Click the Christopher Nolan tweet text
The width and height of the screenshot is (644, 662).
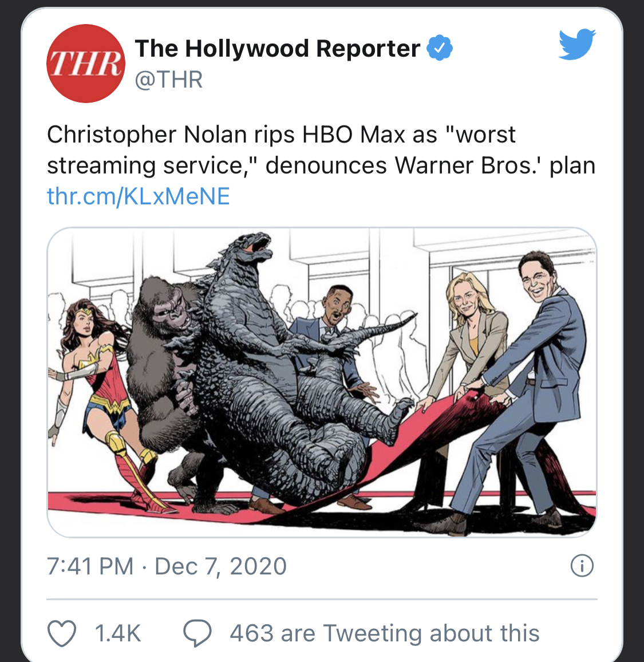click(321, 150)
